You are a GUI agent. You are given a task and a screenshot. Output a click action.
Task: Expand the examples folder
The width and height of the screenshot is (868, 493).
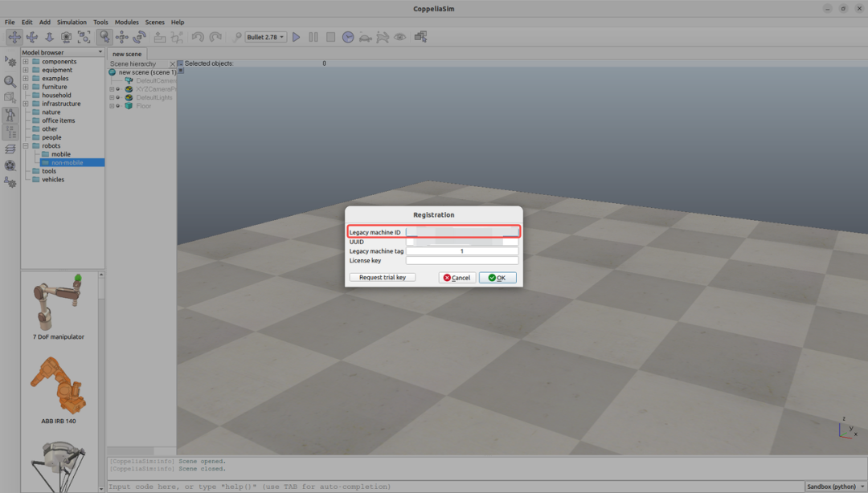(26, 79)
